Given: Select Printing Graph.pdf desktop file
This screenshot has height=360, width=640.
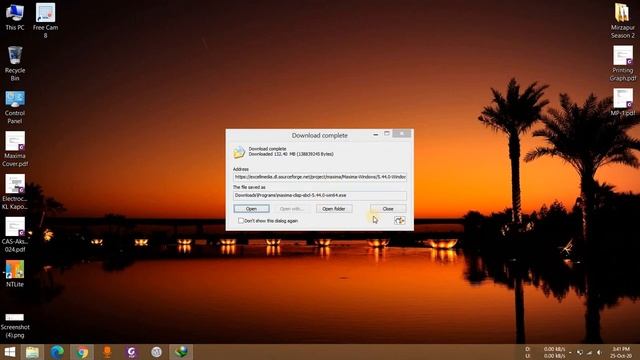Looking at the screenshot, I should [x=623, y=63].
